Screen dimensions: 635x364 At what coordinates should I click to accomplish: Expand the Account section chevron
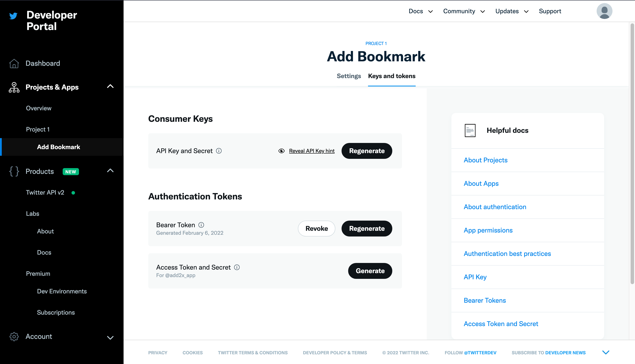tap(110, 338)
